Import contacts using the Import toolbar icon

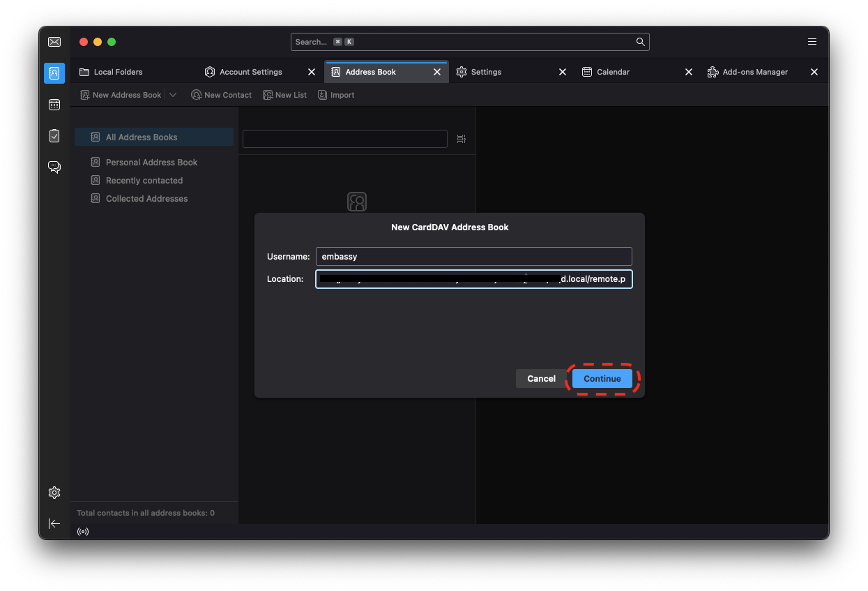pos(335,94)
